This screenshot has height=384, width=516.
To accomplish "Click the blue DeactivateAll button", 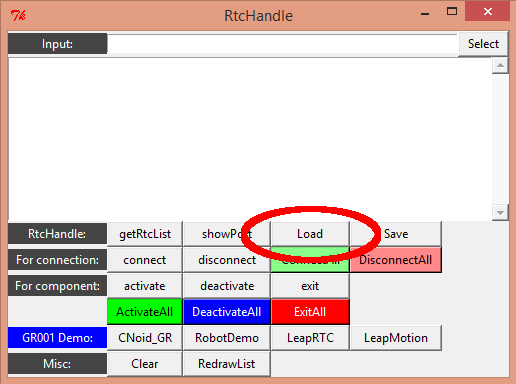I will tap(227, 312).
